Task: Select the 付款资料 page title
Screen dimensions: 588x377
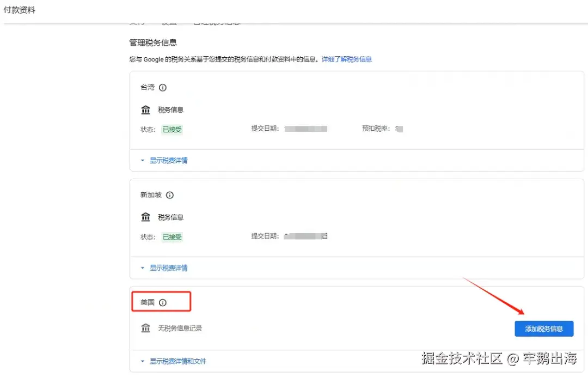Action: coord(20,9)
